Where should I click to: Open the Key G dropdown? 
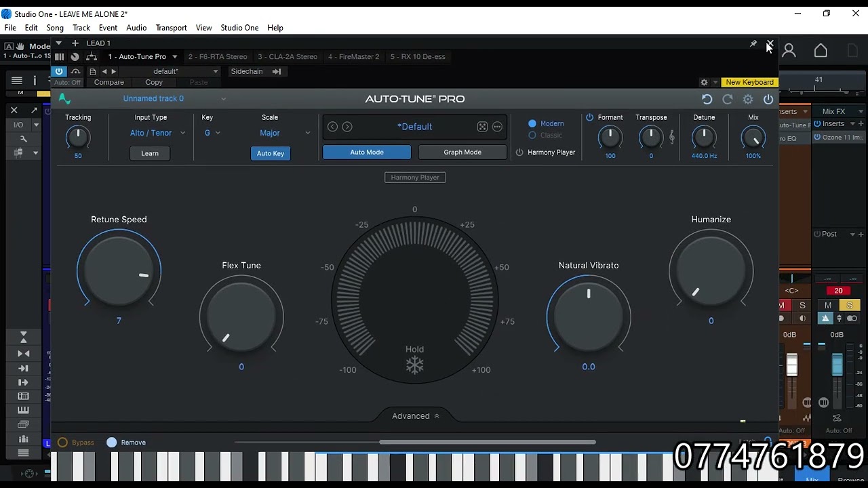tap(212, 133)
